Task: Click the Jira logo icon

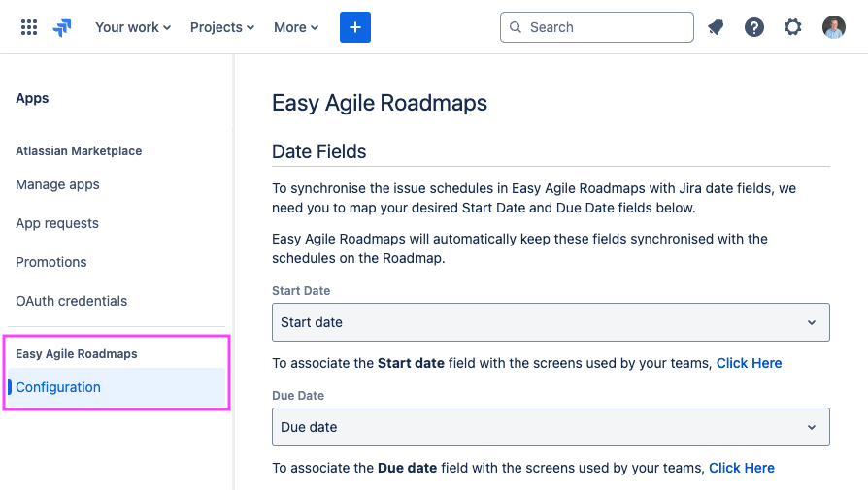Action: click(x=62, y=27)
